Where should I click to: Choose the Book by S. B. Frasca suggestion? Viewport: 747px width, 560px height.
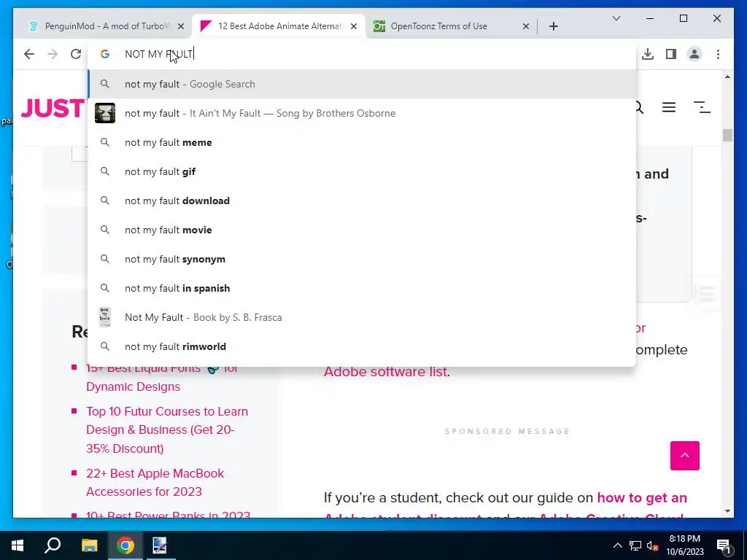[362, 318]
